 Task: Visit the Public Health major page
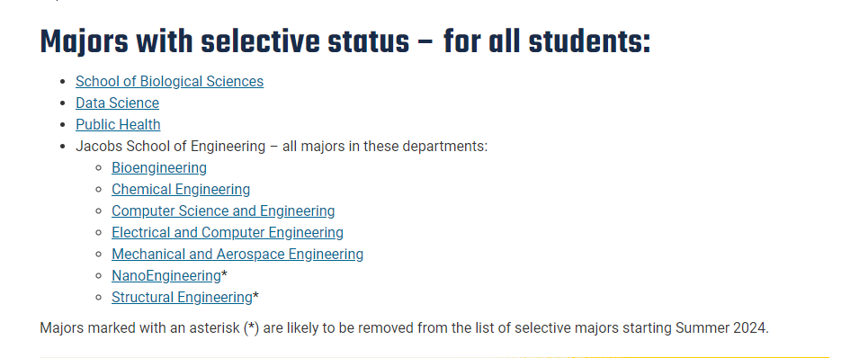tap(118, 124)
